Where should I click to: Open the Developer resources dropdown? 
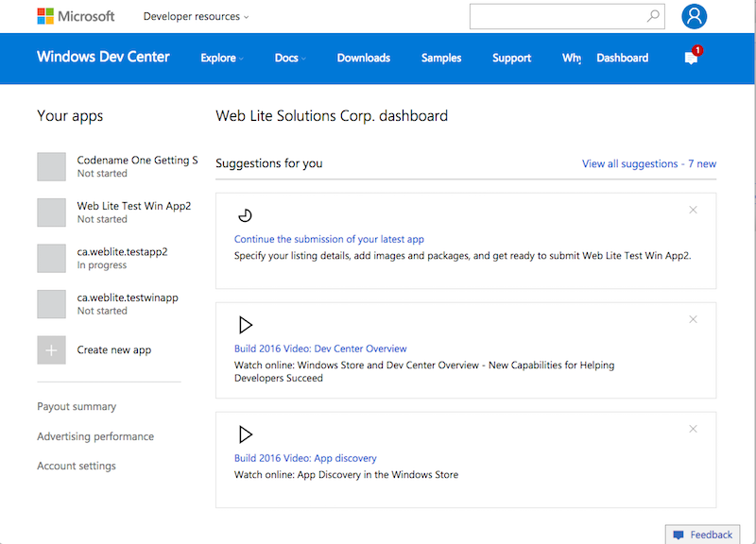[x=195, y=16]
